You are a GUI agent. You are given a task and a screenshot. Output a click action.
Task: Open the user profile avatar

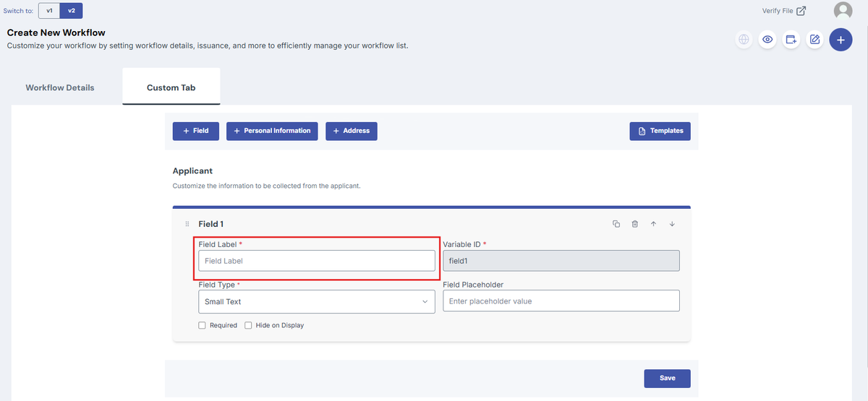tap(843, 11)
